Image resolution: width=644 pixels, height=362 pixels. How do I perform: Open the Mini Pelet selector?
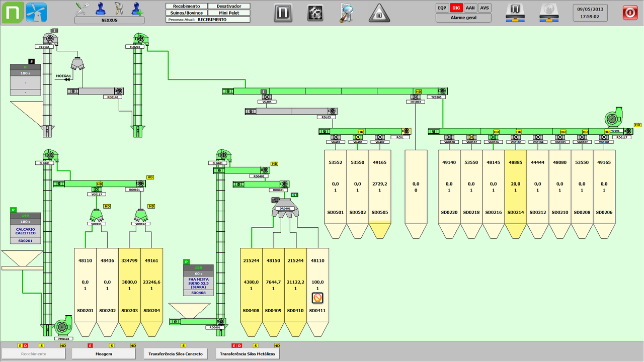229,13
